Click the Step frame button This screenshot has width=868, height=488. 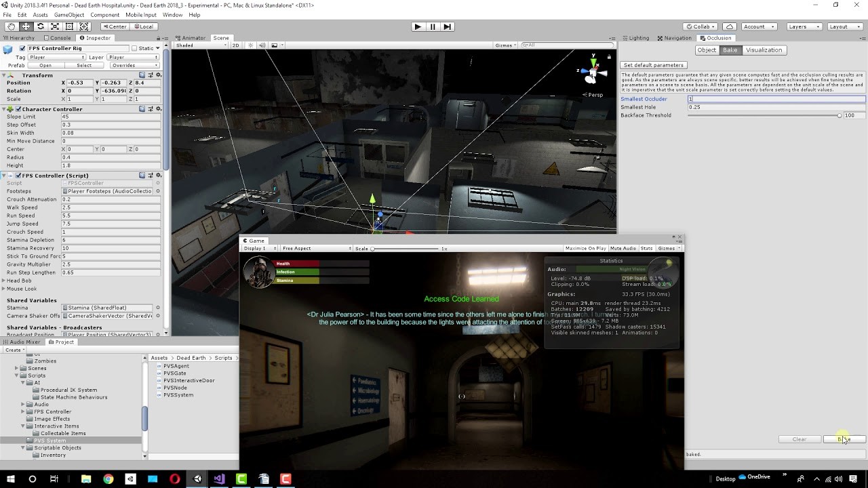pyautogui.click(x=447, y=26)
